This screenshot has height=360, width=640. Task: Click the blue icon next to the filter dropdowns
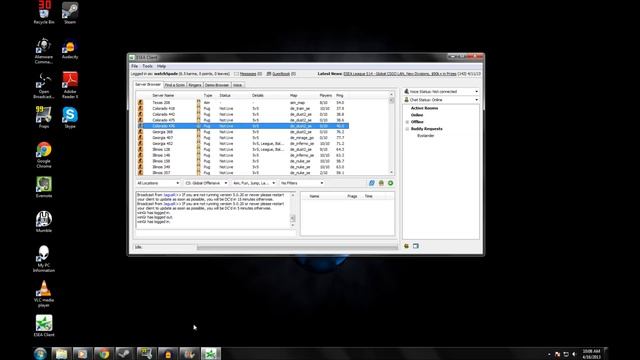371,183
